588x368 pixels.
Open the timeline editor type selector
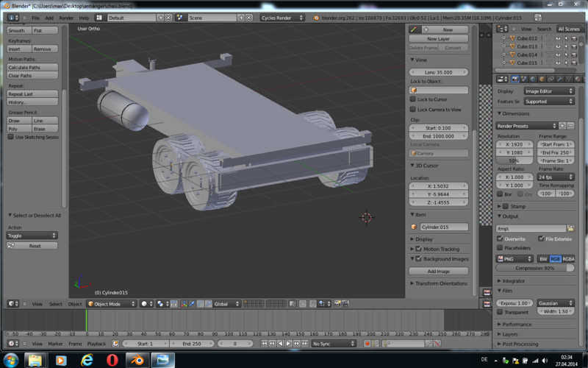pyautogui.click(x=13, y=344)
